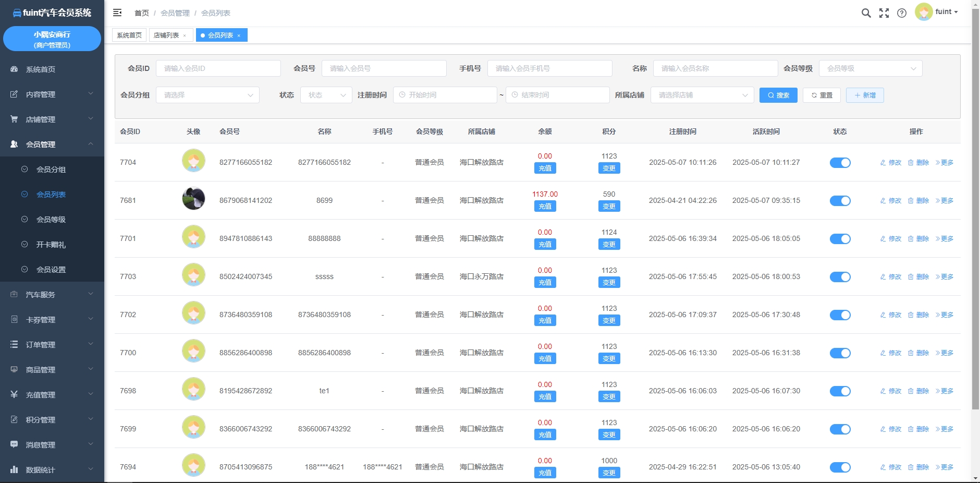Click the 会员ID input field
This screenshot has width=980, height=483.
point(218,68)
